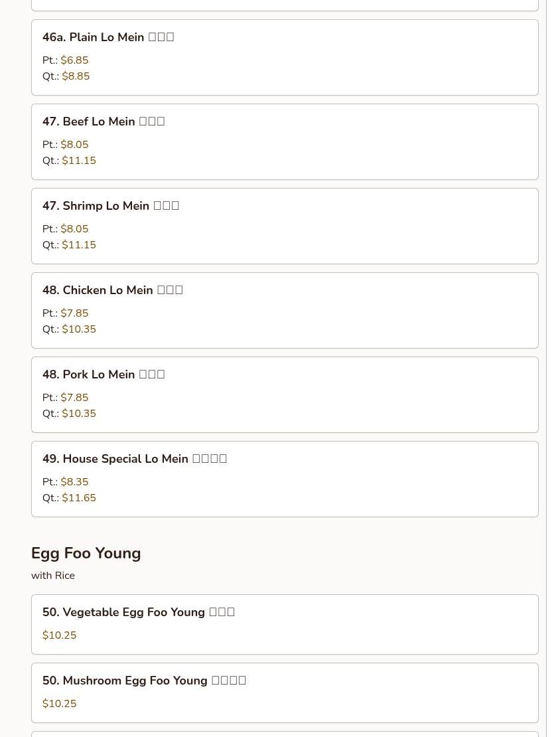
Task: Open the Chicken Lo Mein item title
Action: [x=113, y=290]
